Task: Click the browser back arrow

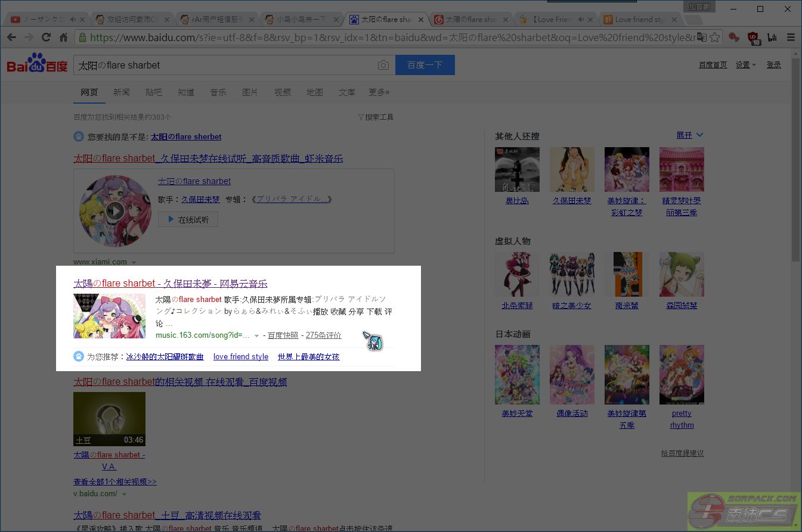Action: (x=11, y=38)
